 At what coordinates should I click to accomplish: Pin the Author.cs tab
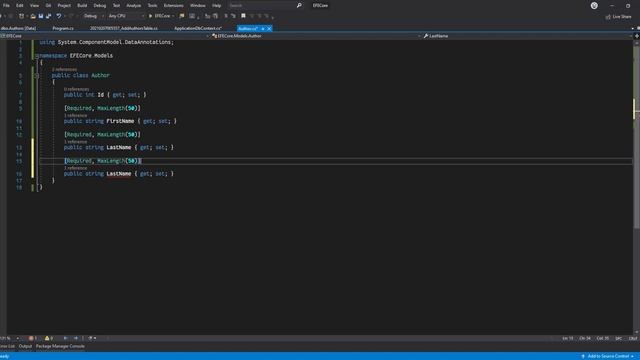tap(263, 29)
